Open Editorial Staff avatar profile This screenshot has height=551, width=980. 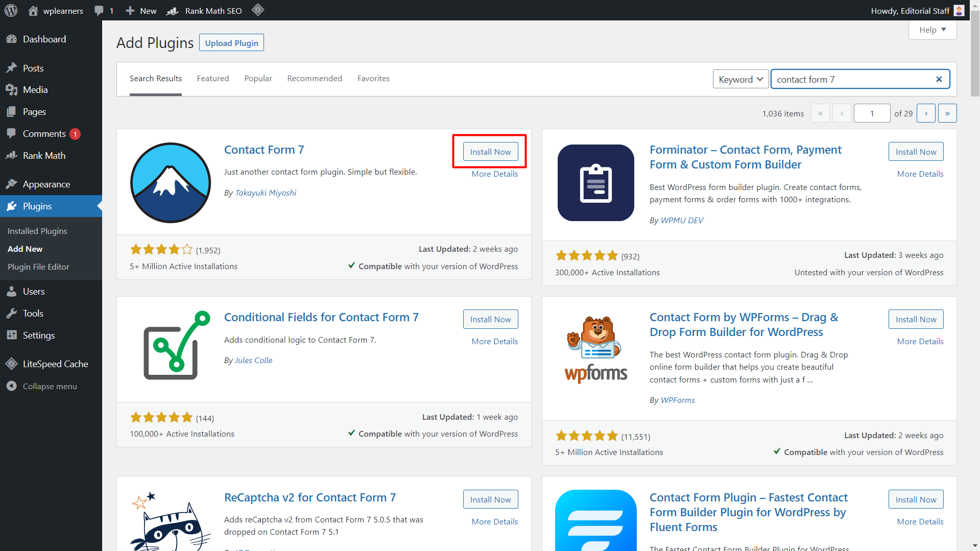[x=959, y=11]
